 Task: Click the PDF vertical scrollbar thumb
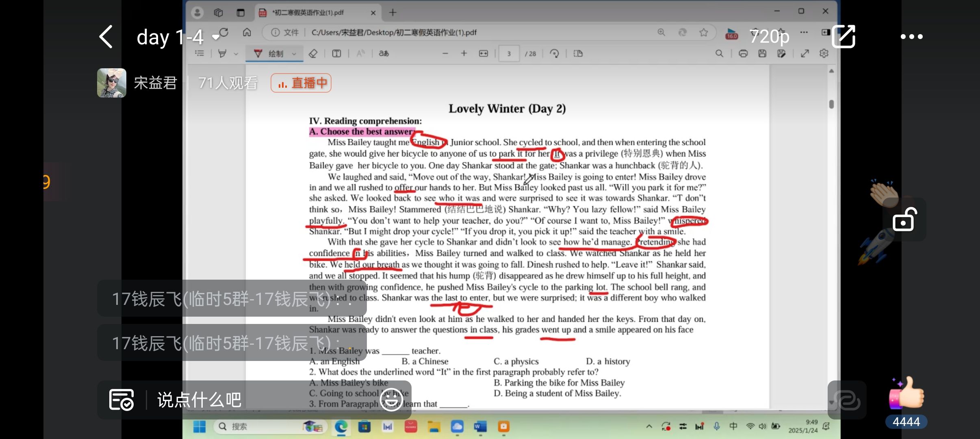click(831, 104)
